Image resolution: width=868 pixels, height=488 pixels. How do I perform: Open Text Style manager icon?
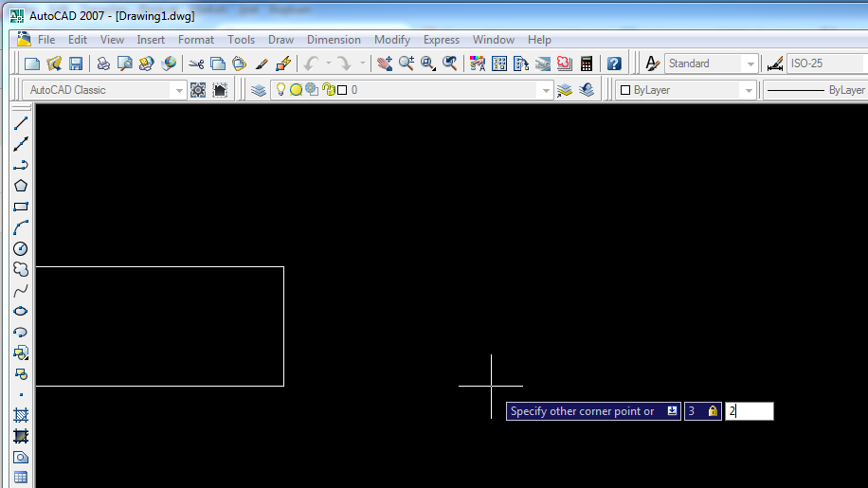653,63
